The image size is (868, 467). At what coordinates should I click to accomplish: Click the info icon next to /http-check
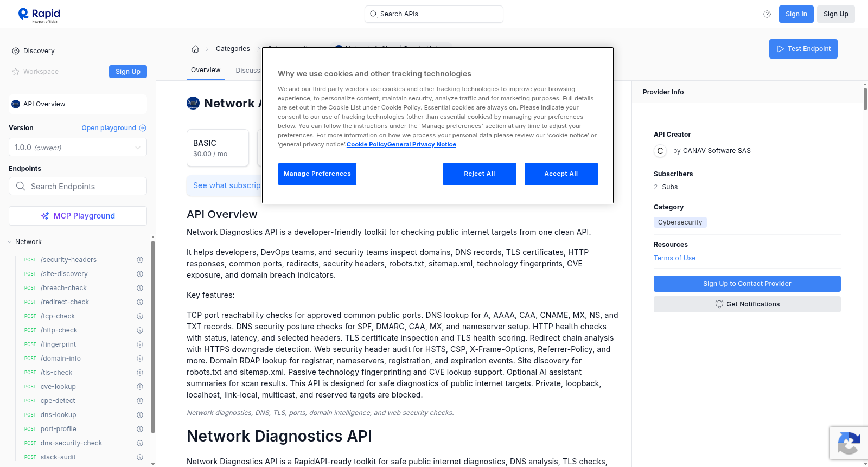140,330
